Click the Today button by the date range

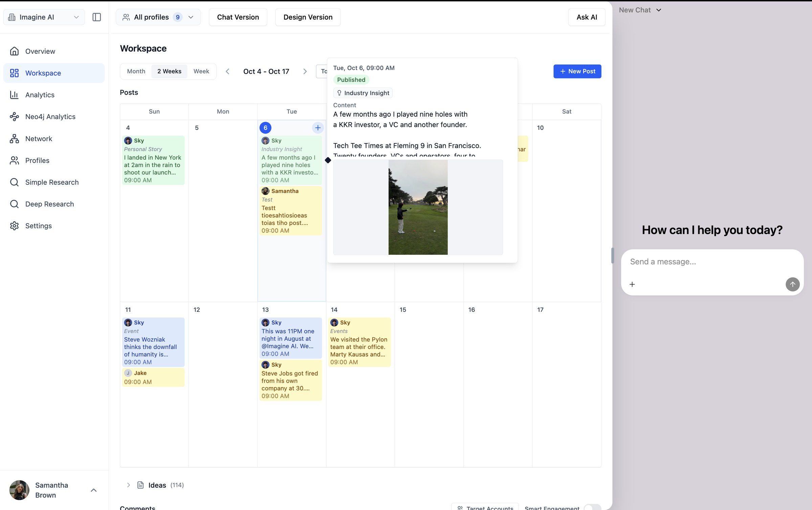point(322,71)
